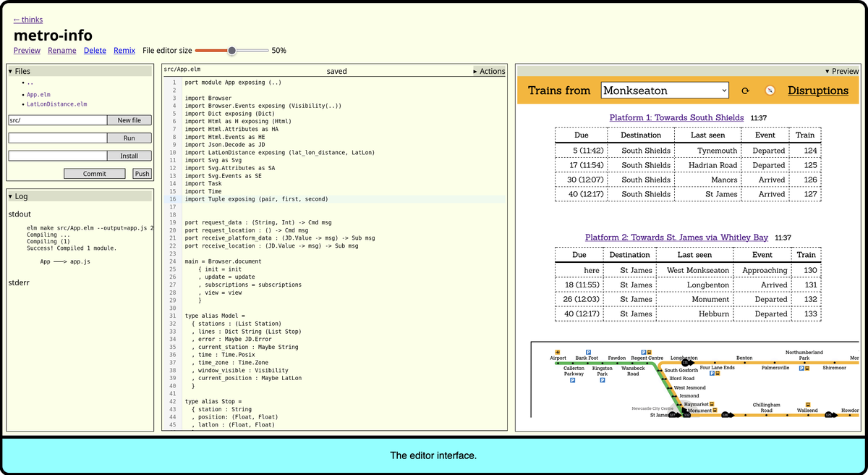Click the 'West Jesmond' station label

pos(689,387)
